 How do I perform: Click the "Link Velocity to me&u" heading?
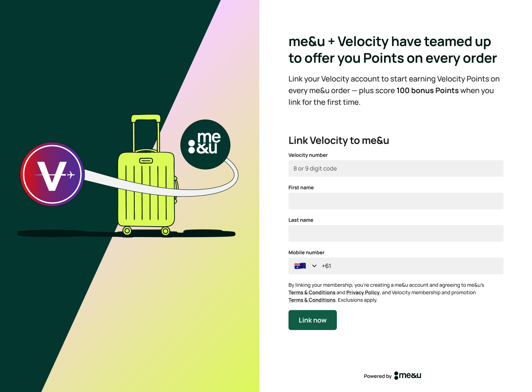338,141
